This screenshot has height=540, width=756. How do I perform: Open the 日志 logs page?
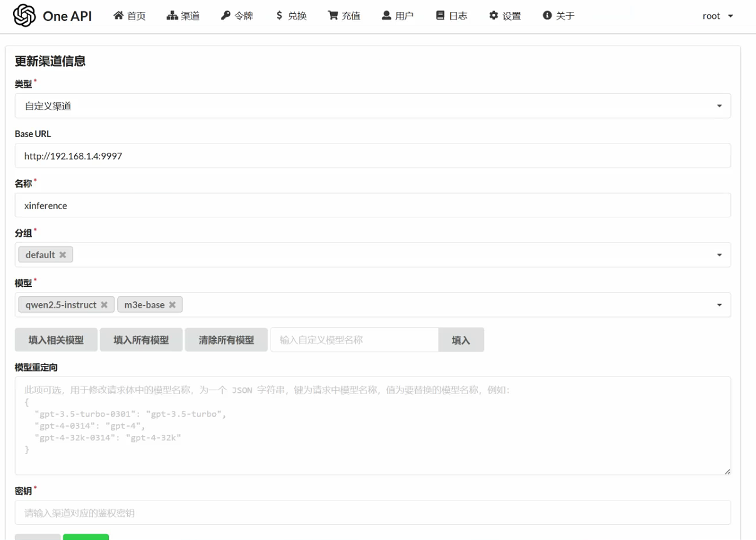[x=452, y=16]
